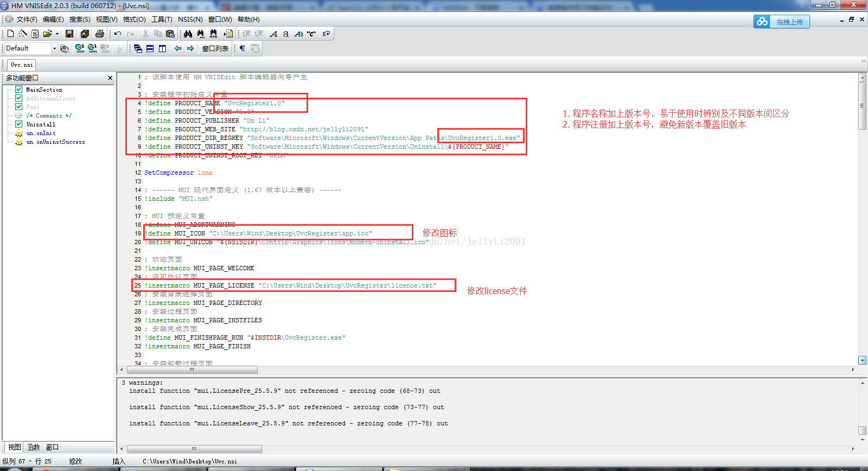Screen dimensions: 868x471
Task: Redo the last undone edit
Action: [130, 34]
